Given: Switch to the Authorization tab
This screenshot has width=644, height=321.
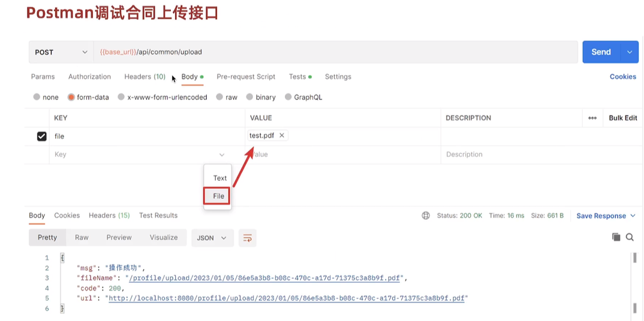Looking at the screenshot, I should tap(89, 77).
